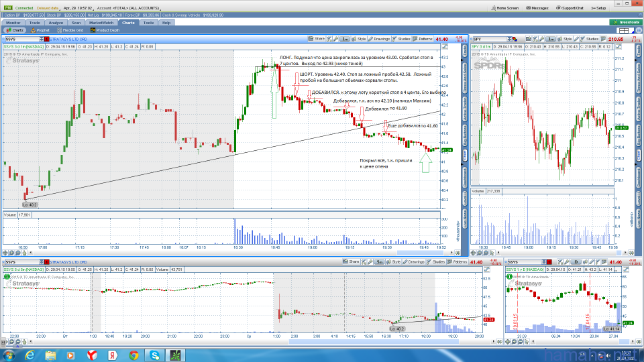Maximize the SPY chart cell
Screen dimensions: 644x362
619,47
